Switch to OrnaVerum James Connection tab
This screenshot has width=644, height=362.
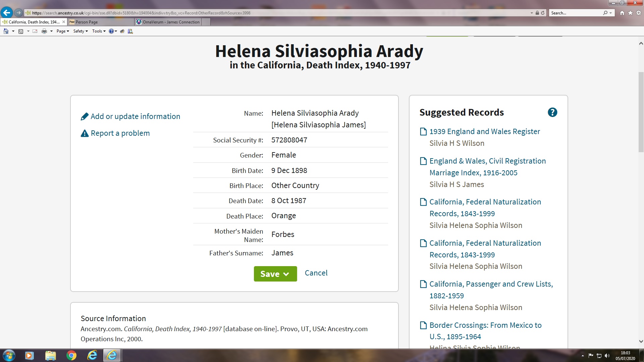pyautogui.click(x=171, y=22)
